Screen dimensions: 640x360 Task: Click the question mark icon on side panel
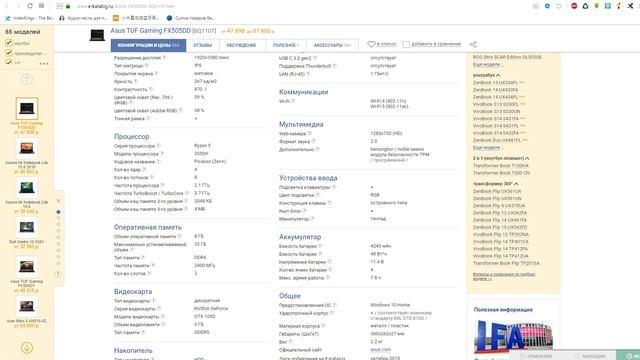pyautogui.click(x=58, y=274)
